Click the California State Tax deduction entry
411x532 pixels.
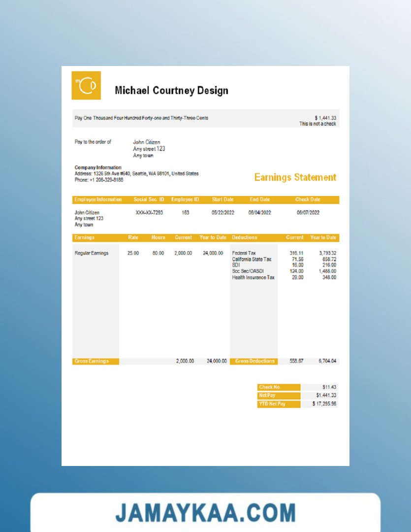(x=252, y=259)
